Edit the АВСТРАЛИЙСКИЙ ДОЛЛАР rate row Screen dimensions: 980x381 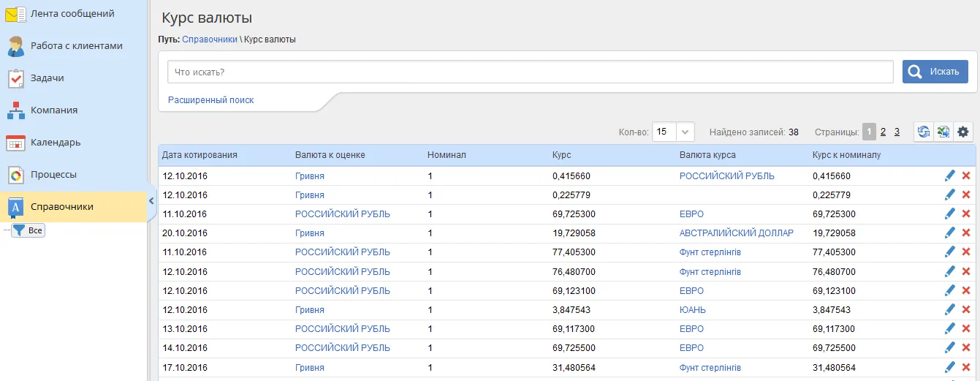[949, 233]
